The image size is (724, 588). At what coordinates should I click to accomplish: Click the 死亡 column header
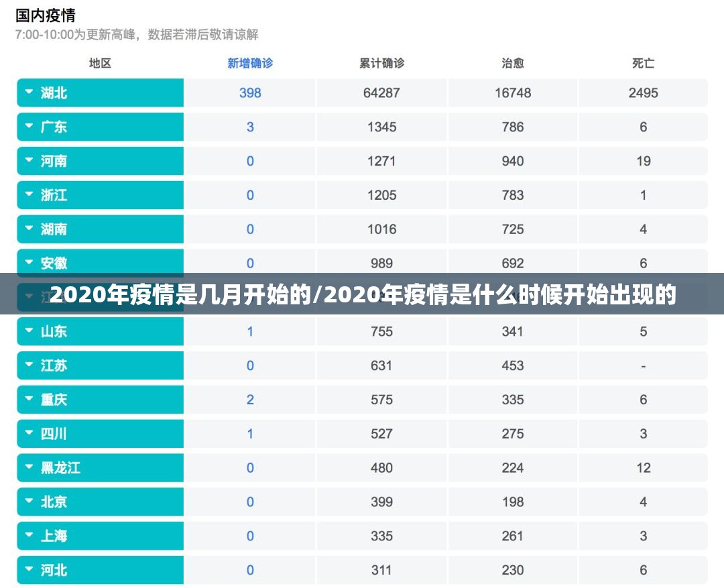(x=643, y=63)
